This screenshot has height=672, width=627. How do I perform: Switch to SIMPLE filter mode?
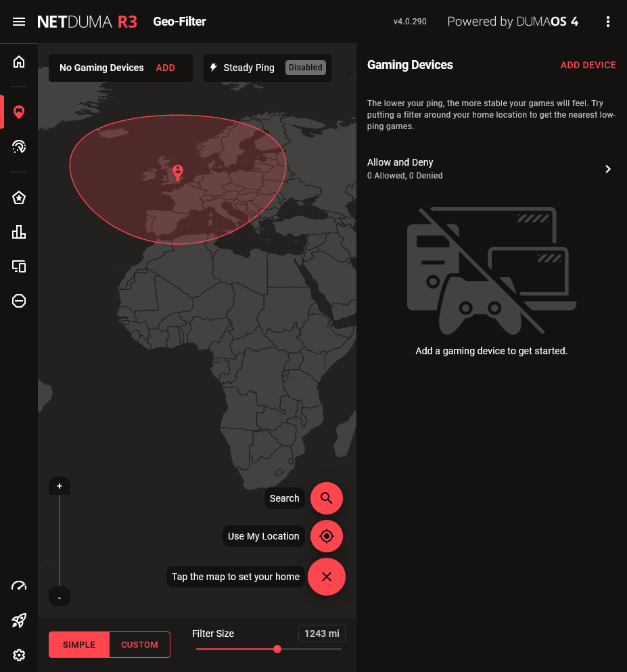79,645
